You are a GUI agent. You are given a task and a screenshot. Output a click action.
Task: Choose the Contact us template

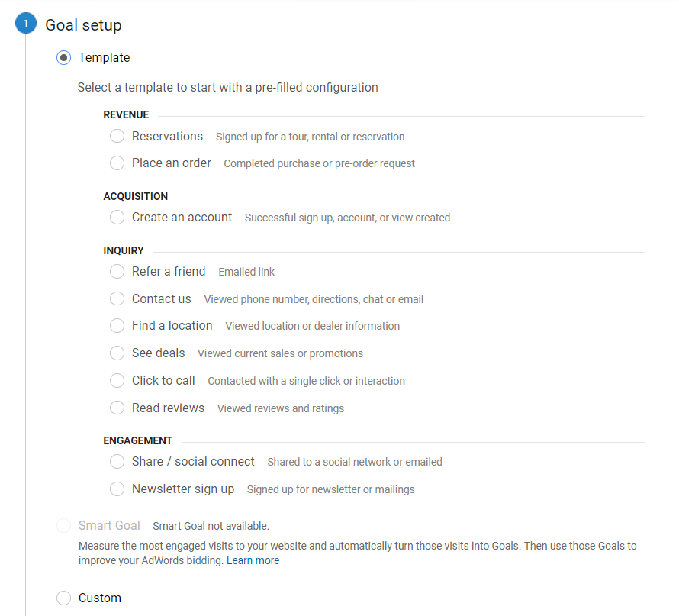tap(117, 299)
